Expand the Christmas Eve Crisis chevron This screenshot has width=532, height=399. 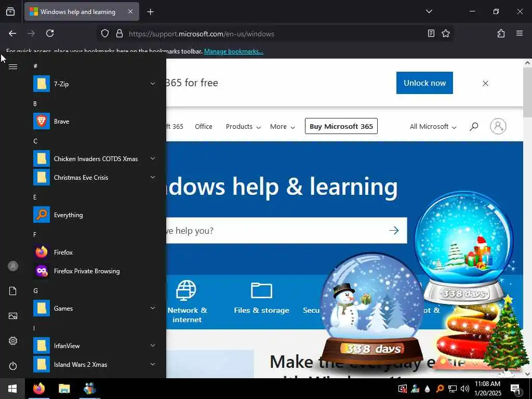(153, 177)
